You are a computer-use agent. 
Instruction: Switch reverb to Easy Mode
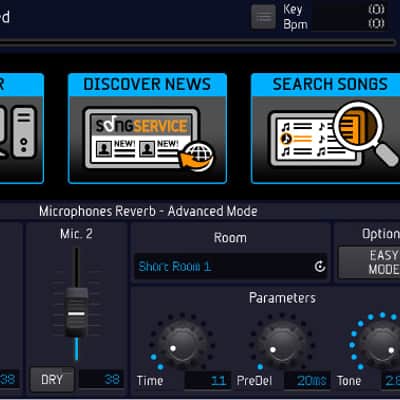(x=369, y=263)
